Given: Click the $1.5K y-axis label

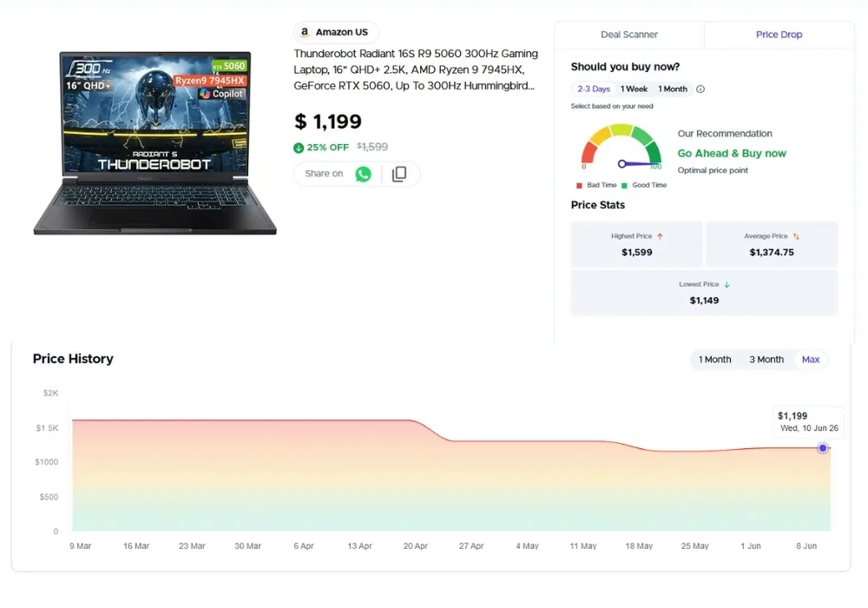Looking at the screenshot, I should point(47,428).
